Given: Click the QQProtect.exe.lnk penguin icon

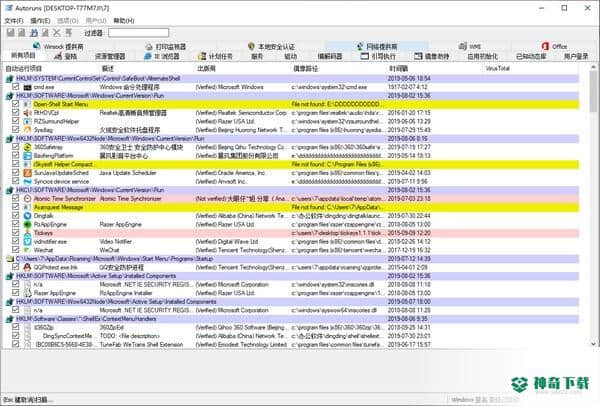Looking at the screenshot, I should pos(27,267).
